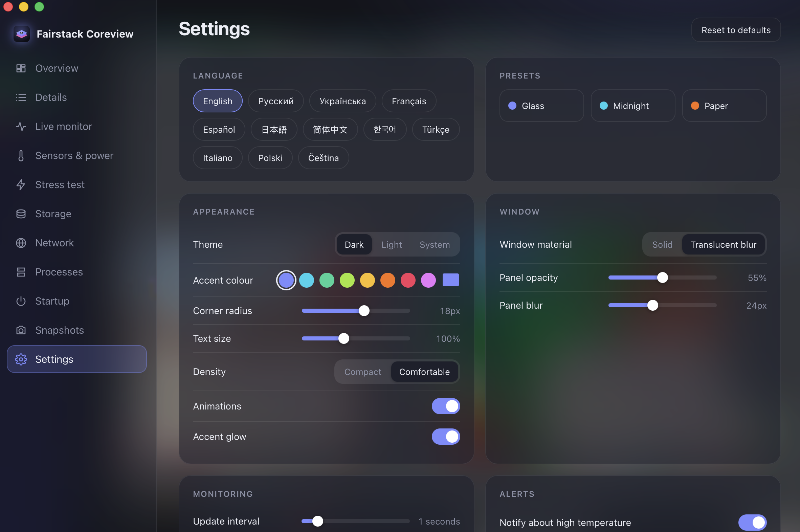
Task: Choose Українська language
Action: click(343, 101)
